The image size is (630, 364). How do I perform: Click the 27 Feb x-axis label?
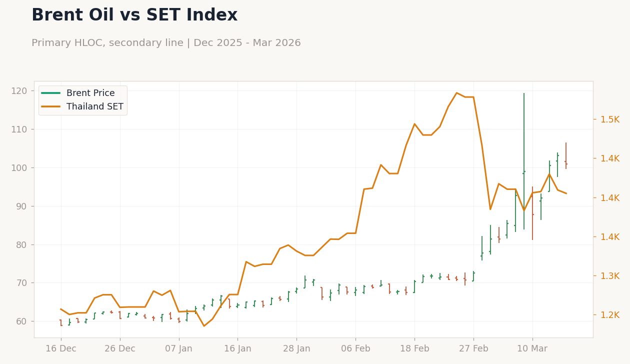click(x=473, y=349)
